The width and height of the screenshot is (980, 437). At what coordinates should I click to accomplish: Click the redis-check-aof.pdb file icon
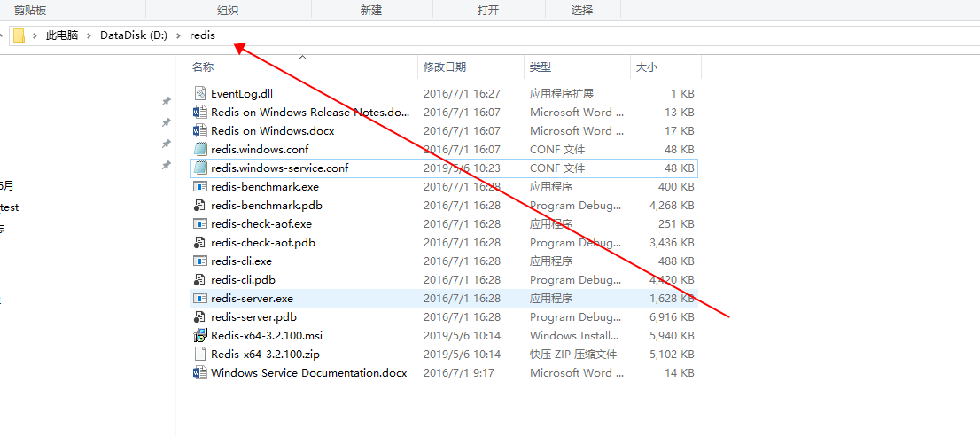click(x=200, y=243)
